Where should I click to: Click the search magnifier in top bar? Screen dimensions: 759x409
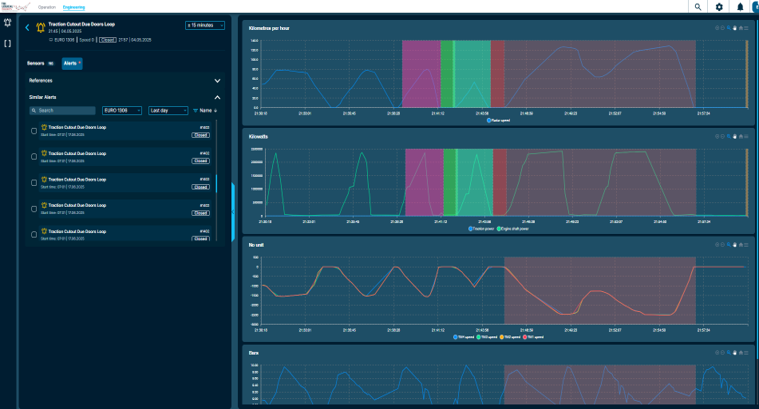[x=697, y=6]
